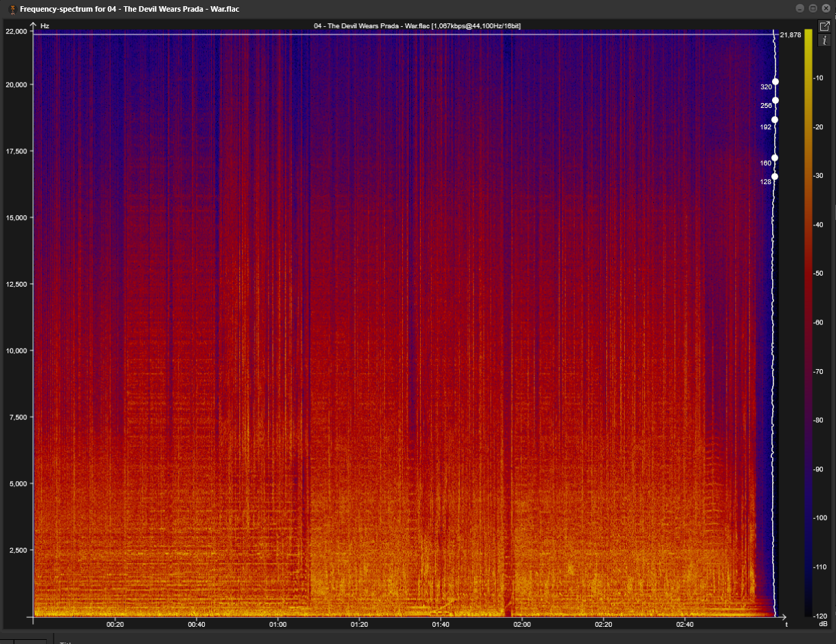The image size is (836, 644).
Task: Maximize the Frequency-spectrum window
Action: 813,8
